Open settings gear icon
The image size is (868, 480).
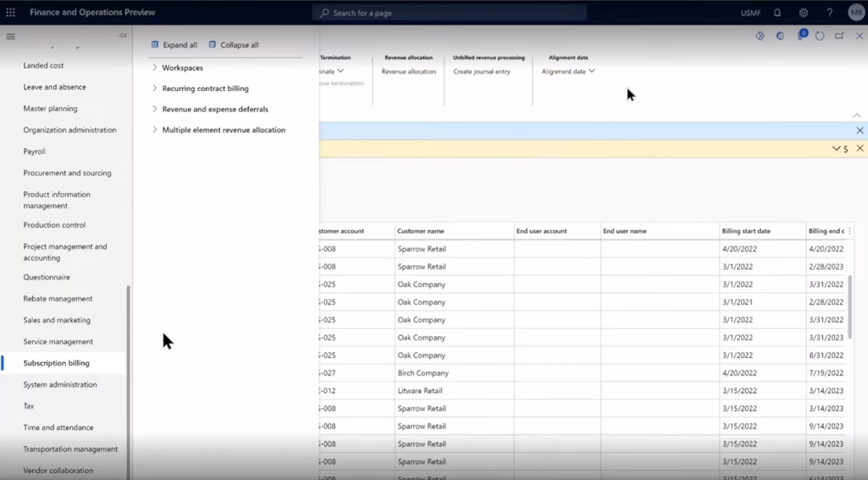[x=804, y=12]
